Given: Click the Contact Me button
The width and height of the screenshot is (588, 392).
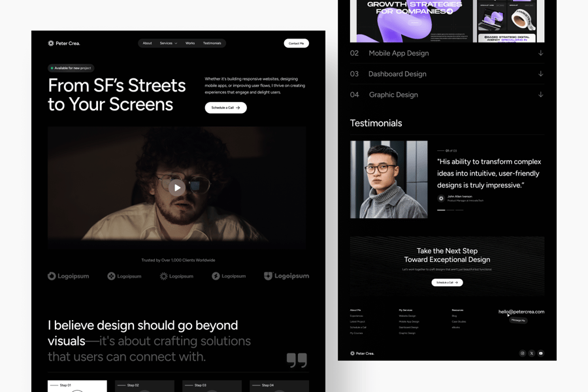Looking at the screenshot, I should click(296, 44).
